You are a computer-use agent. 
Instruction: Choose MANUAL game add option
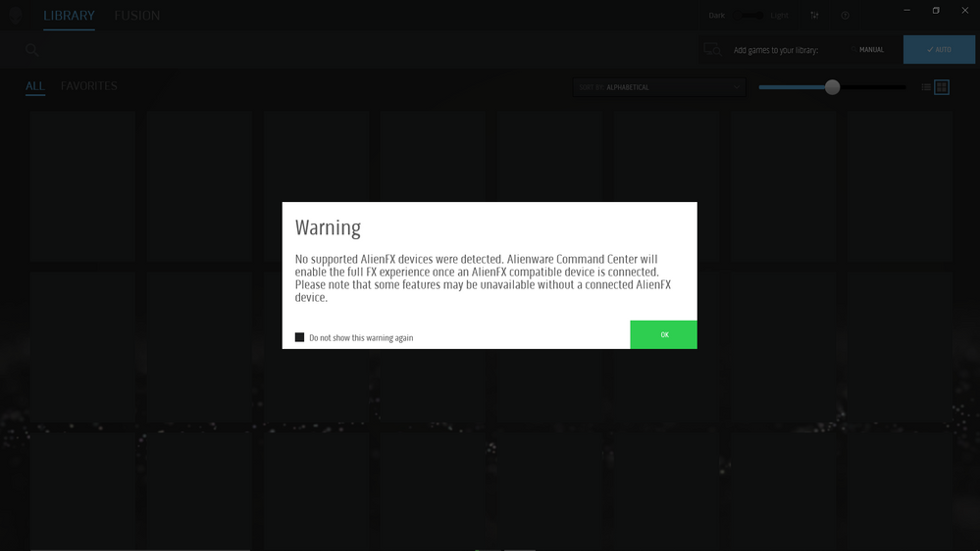tap(867, 50)
